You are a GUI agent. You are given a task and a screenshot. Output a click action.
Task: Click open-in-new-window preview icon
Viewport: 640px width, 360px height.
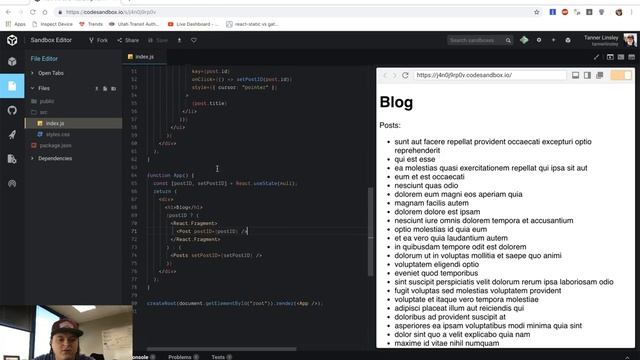[610, 57]
